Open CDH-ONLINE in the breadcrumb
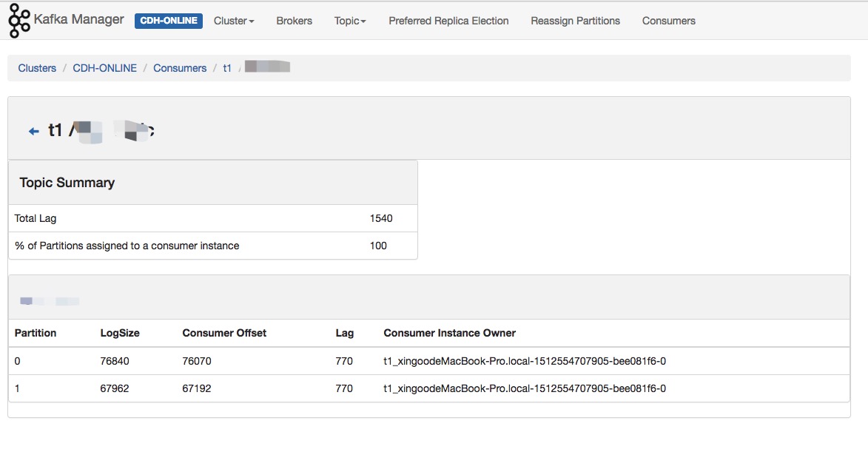This screenshot has height=452, width=868. tap(104, 68)
